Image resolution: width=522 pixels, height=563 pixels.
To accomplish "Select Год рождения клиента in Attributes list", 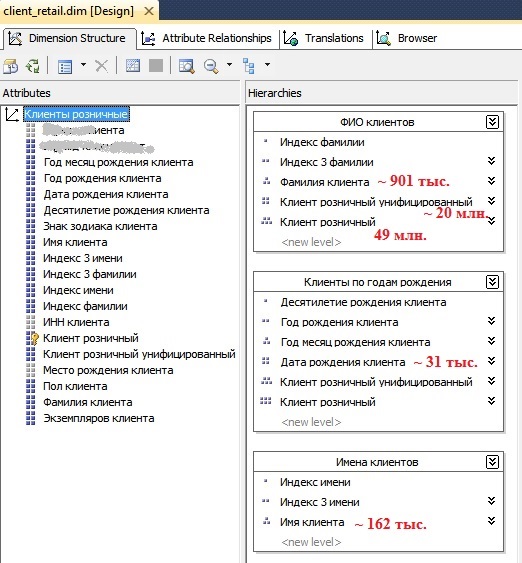I will 102,178.
